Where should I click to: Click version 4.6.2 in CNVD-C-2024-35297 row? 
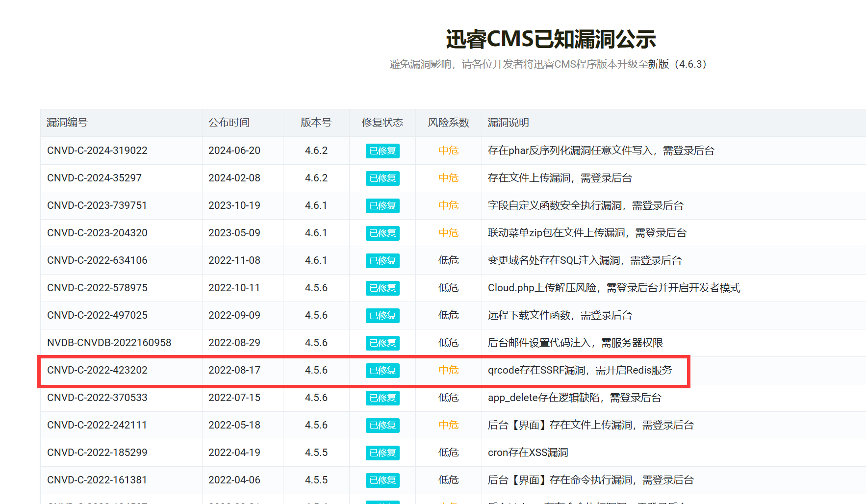coord(316,178)
